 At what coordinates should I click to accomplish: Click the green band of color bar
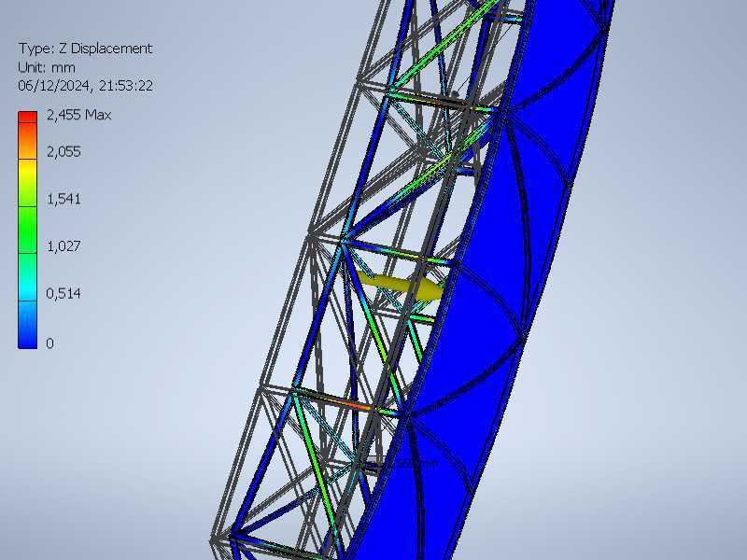(28, 229)
